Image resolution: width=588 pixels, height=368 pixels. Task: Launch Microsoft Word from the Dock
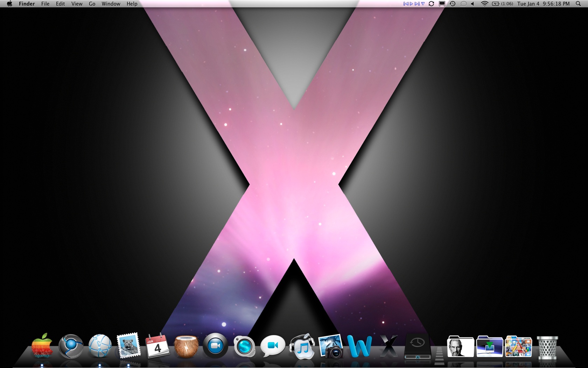point(359,346)
